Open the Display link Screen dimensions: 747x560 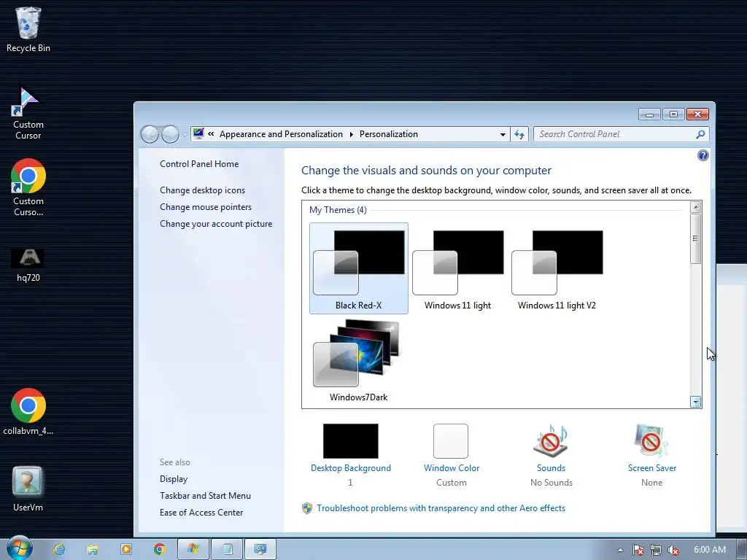[x=174, y=479]
